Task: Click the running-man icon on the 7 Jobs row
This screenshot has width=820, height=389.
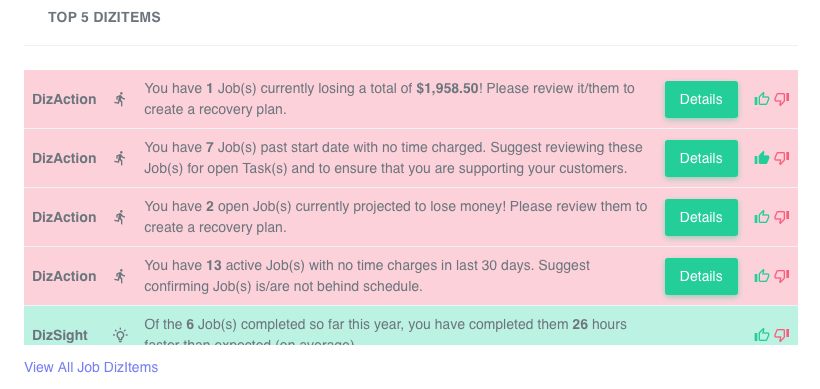Action: point(120,158)
